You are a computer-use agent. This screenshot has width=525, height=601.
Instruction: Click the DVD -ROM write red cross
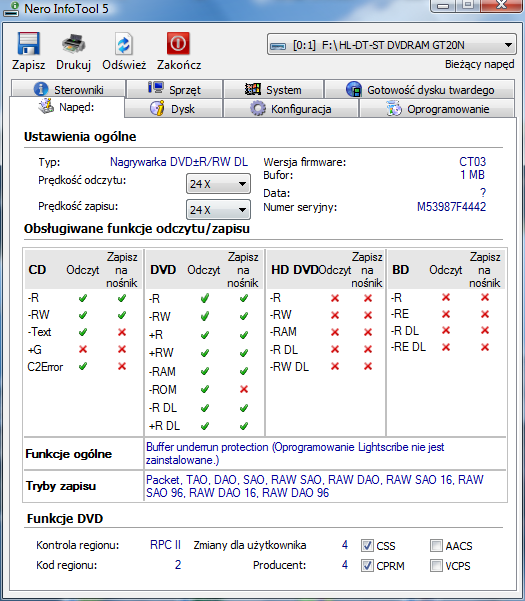[244, 389]
